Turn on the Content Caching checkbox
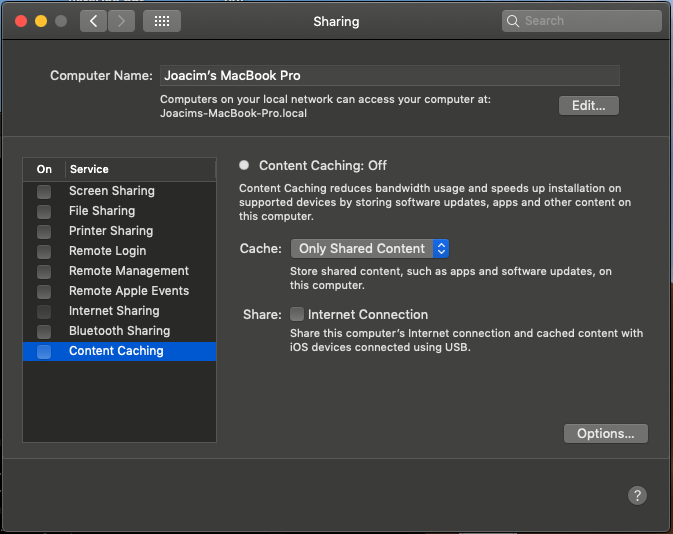This screenshot has height=534, width=673. point(44,352)
